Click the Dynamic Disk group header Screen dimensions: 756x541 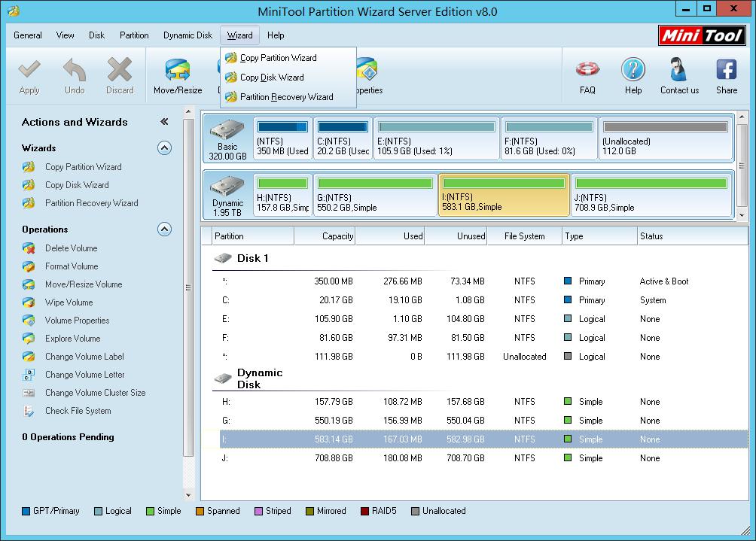pos(248,378)
